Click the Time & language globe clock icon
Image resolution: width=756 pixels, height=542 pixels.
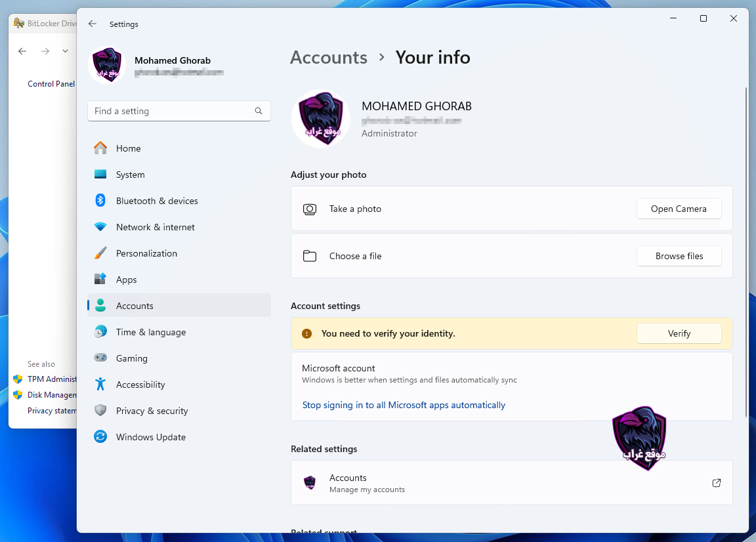(x=100, y=331)
